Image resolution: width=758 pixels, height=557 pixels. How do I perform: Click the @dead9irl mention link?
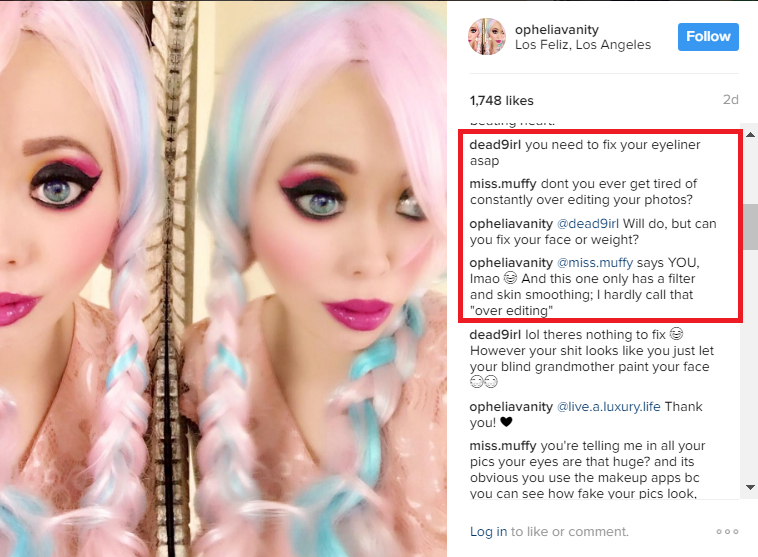click(587, 224)
